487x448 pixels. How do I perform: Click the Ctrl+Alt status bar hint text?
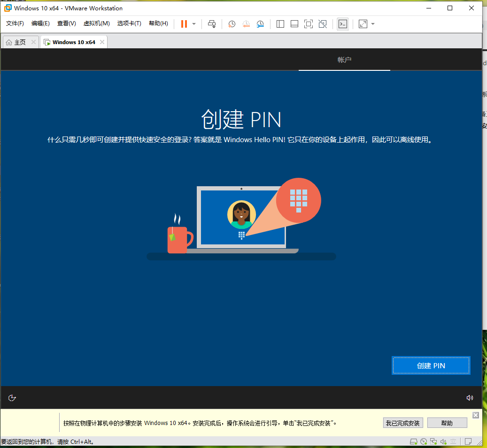tap(47, 441)
